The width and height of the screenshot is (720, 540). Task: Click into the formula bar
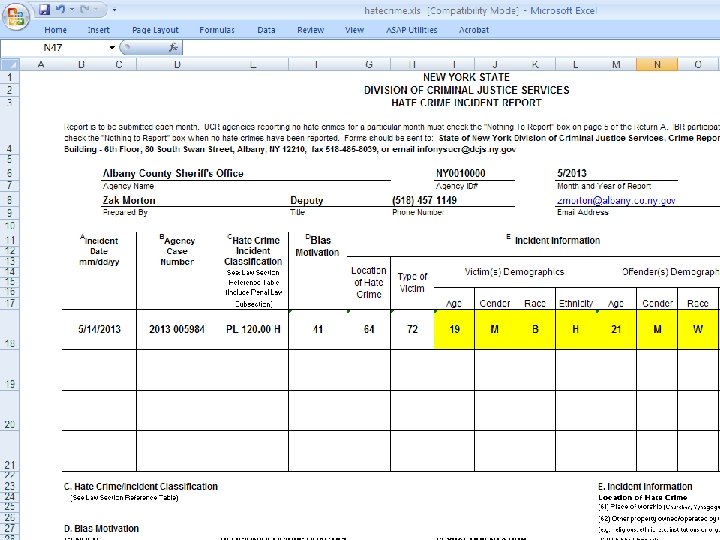pyautogui.click(x=450, y=47)
